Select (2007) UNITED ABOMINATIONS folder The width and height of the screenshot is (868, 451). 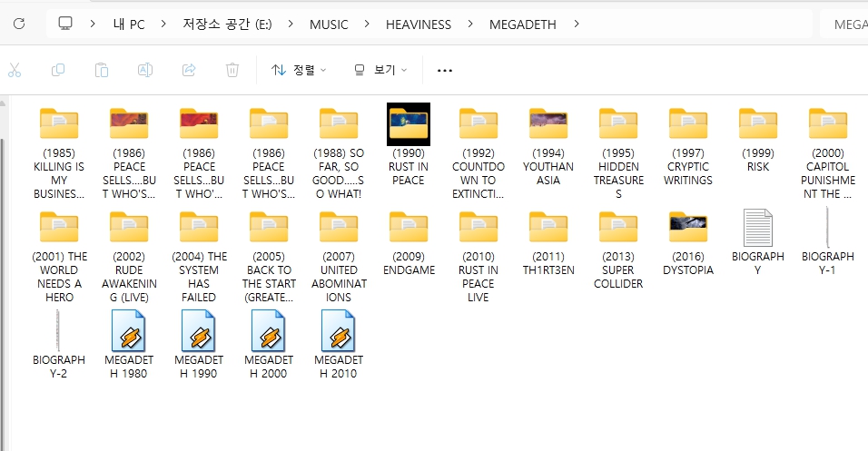pyautogui.click(x=339, y=257)
